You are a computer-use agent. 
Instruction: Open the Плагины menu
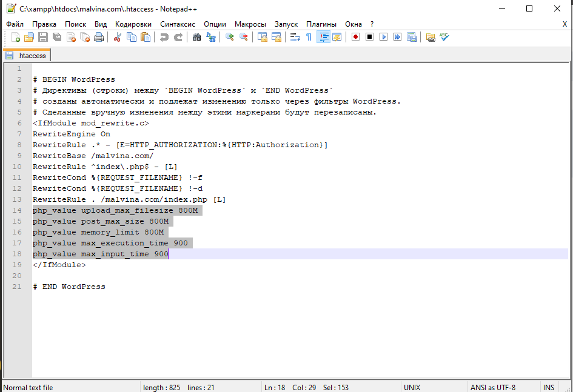[x=321, y=24]
